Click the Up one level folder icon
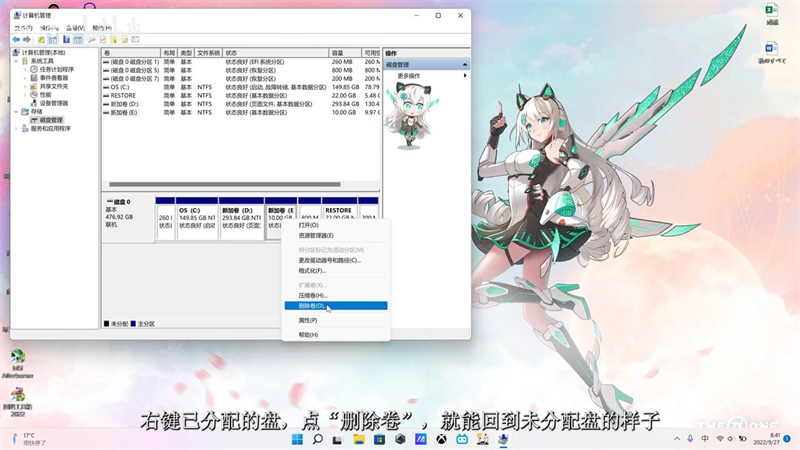Viewport: 800px width, 450px height. point(41,39)
